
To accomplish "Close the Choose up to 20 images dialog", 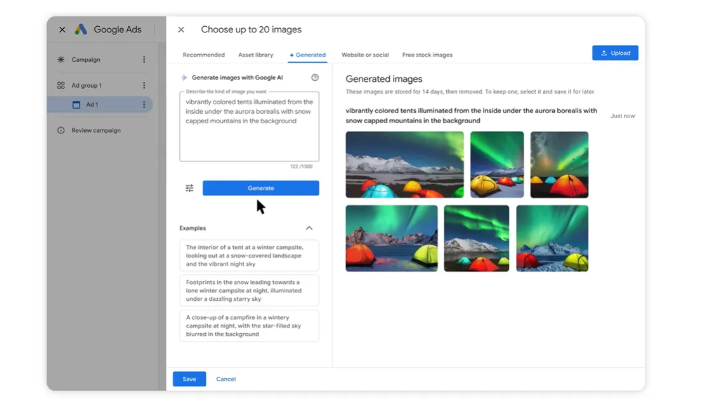I will [181, 30].
